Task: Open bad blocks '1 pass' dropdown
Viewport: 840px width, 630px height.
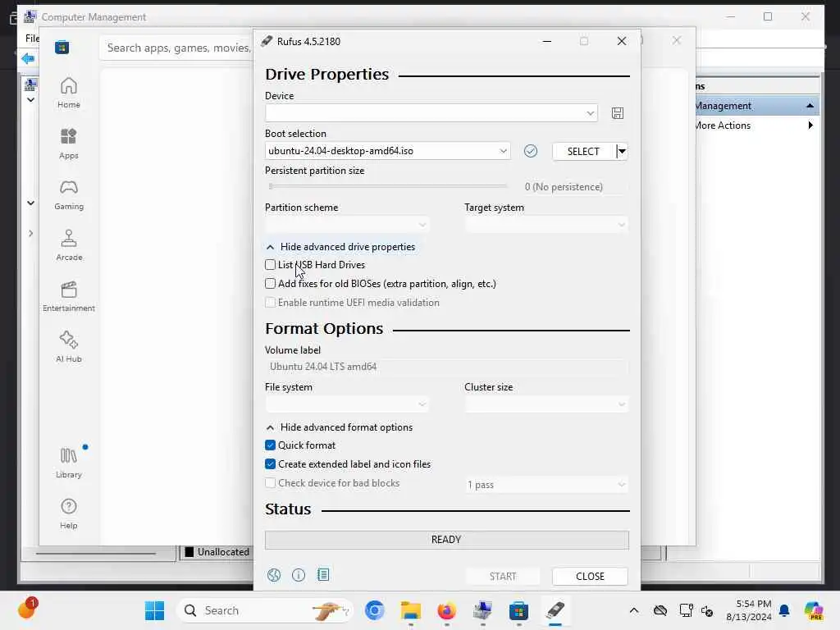Action: pyautogui.click(x=546, y=484)
